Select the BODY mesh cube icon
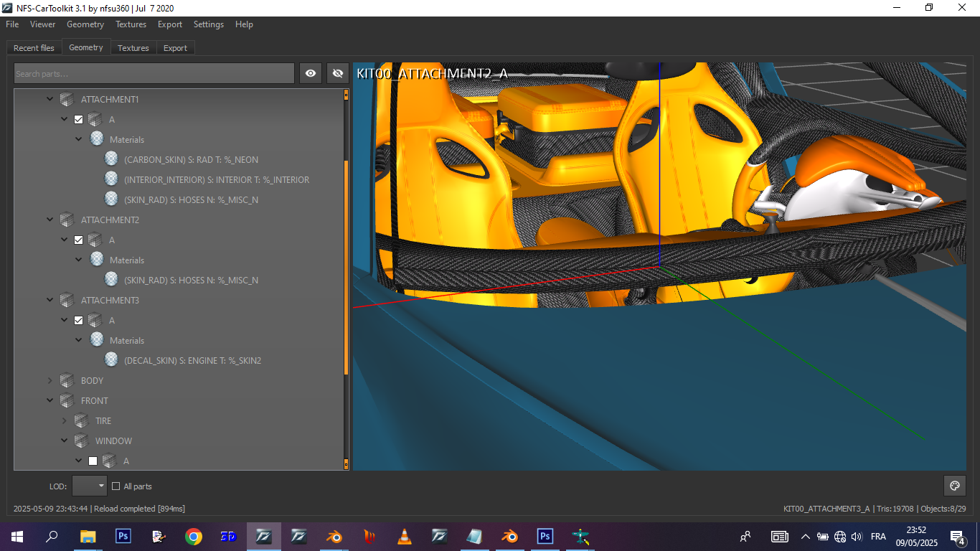The image size is (980, 551). point(67,380)
